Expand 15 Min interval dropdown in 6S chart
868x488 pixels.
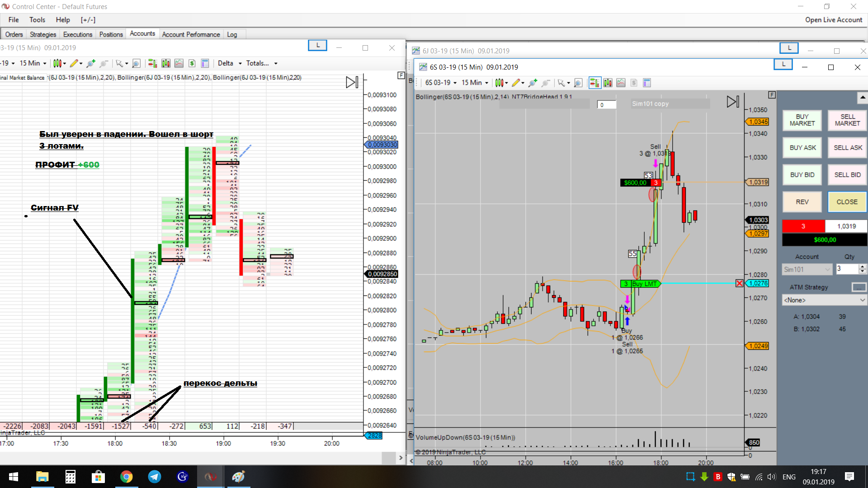pyautogui.click(x=475, y=83)
